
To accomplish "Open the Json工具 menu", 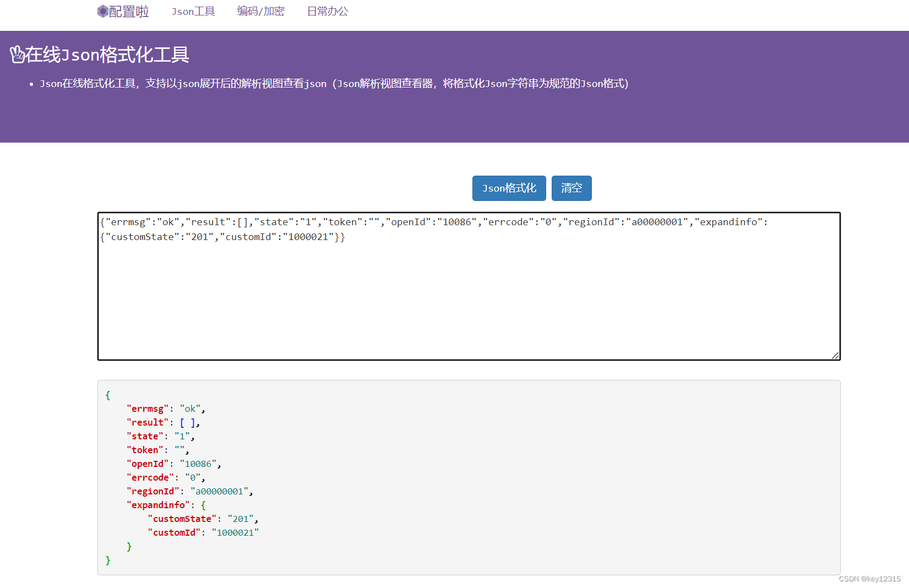I will point(193,11).
